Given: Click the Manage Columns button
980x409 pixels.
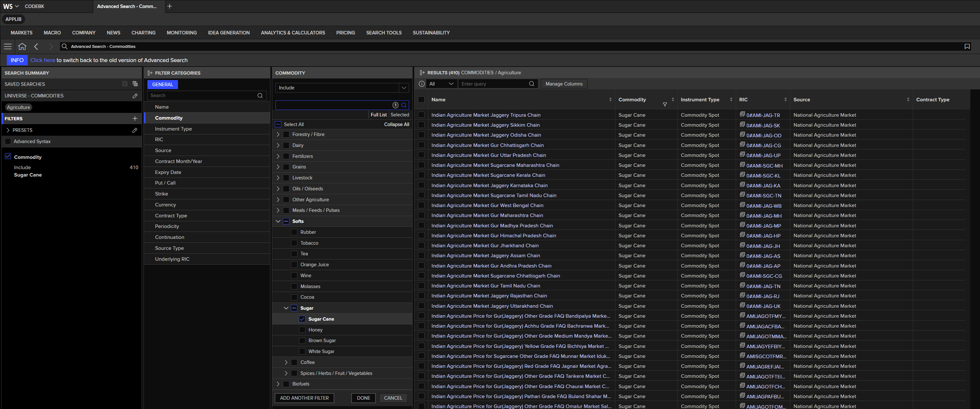Looking at the screenshot, I should [564, 84].
